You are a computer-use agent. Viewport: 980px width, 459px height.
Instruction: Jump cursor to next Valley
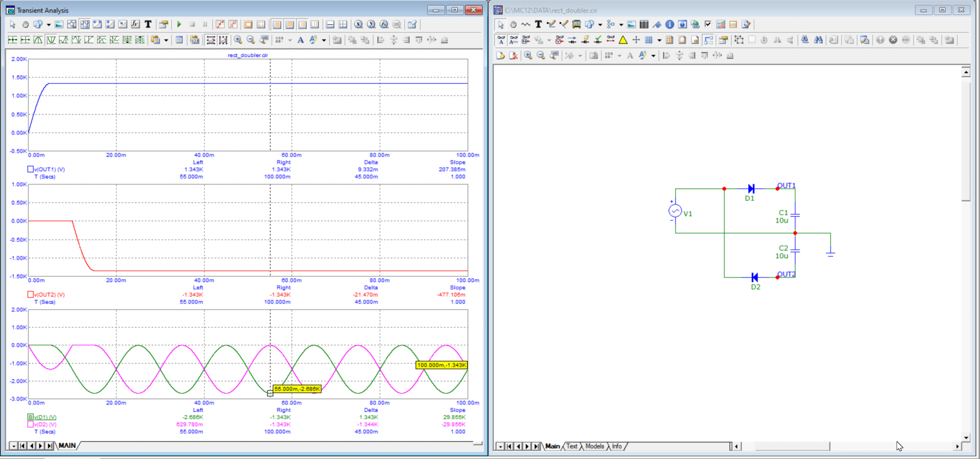pyautogui.click(x=51, y=40)
